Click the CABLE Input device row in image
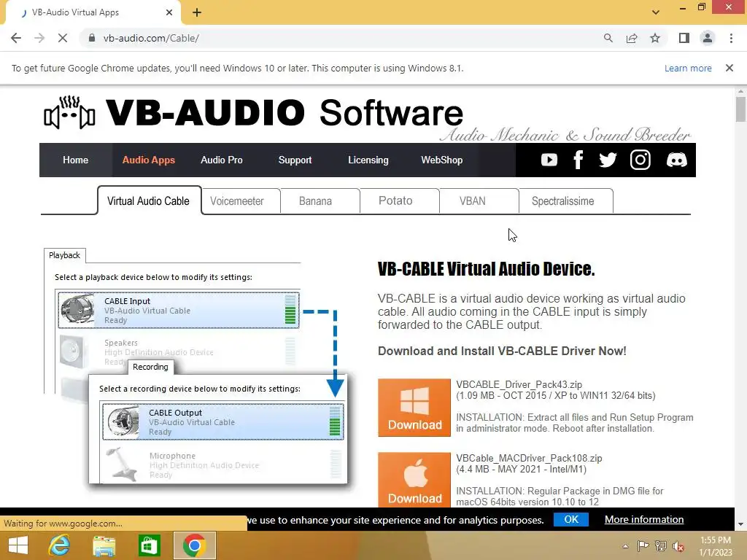This screenshot has height=560, width=747. 179,310
